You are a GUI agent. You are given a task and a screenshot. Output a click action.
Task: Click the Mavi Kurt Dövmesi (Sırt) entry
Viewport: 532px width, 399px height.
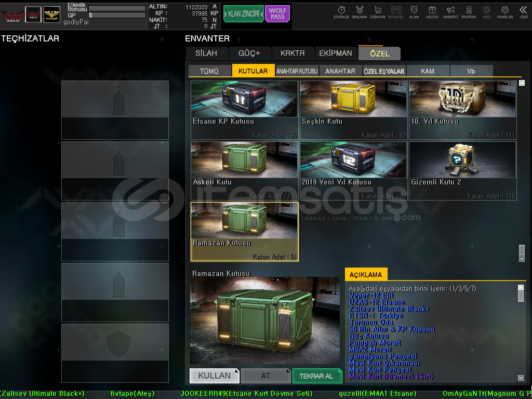[391, 377]
